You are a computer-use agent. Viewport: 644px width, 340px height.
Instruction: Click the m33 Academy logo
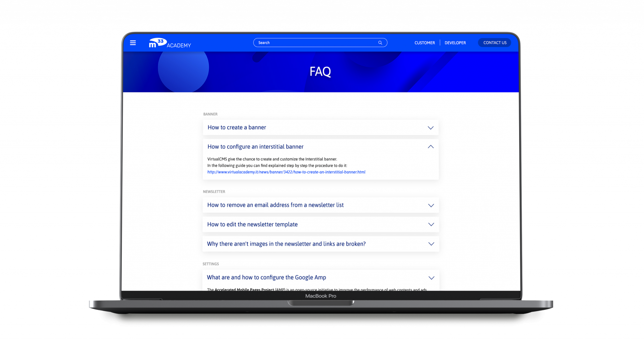[170, 43]
